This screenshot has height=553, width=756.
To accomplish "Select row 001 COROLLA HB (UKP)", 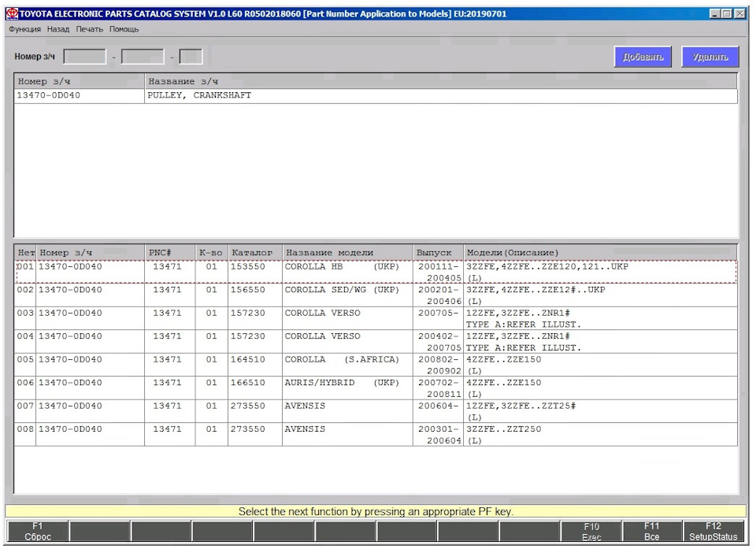I will point(376,272).
